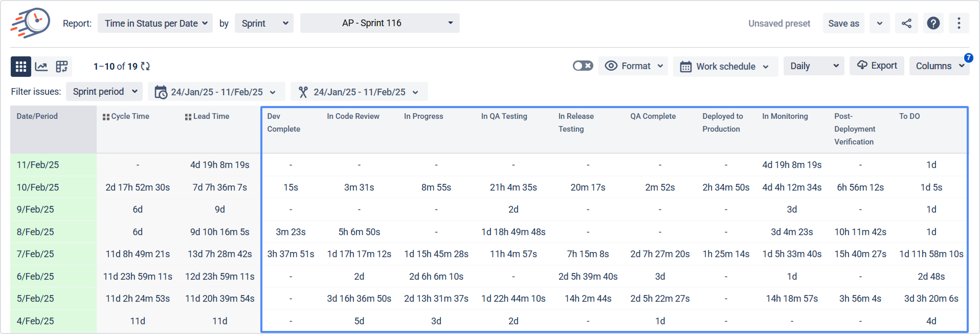Viewport: 980px width, 334px height.
Task: Toggle the switch left of Format
Action: (x=582, y=66)
